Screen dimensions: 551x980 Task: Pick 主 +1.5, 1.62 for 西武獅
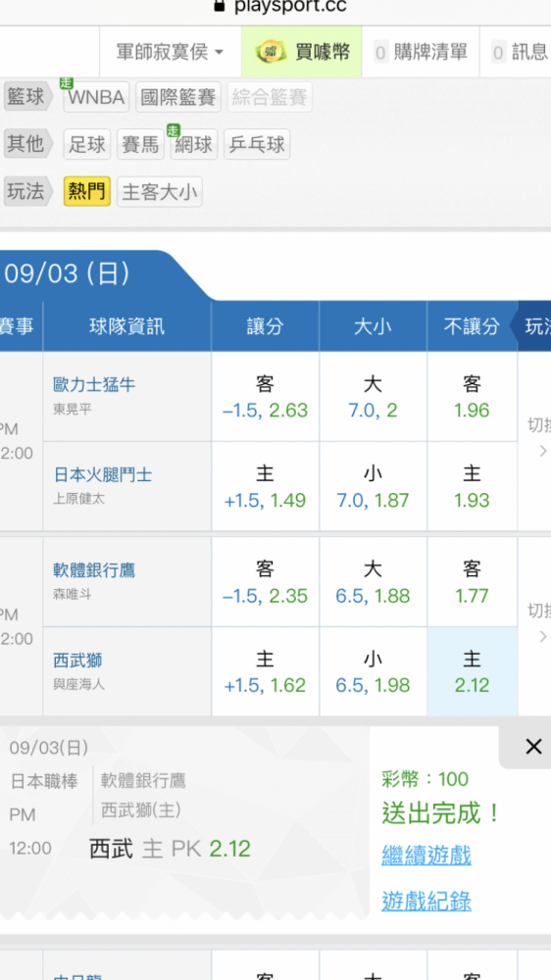(265, 672)
